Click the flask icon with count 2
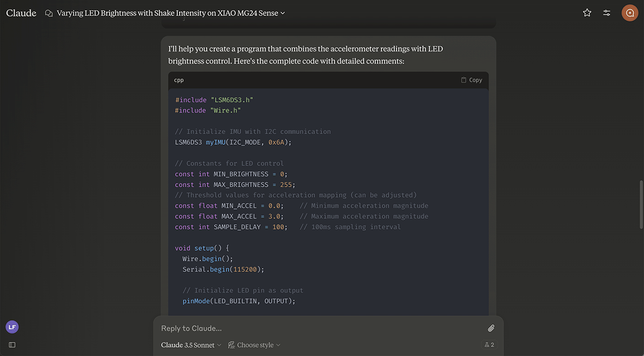The image size is (644, 356). coord(489,345)
